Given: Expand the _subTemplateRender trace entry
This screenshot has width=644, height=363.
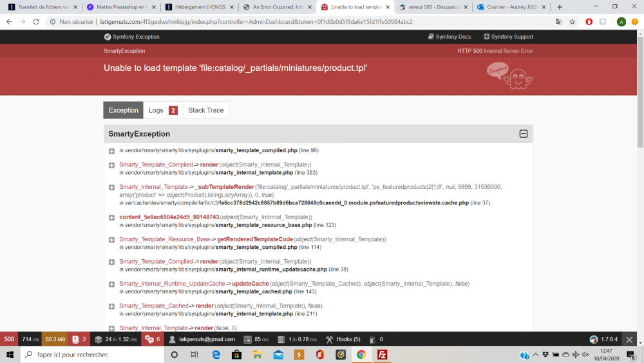Looking at the screenshot, I should pyautogui.click(x=111, y=188).
